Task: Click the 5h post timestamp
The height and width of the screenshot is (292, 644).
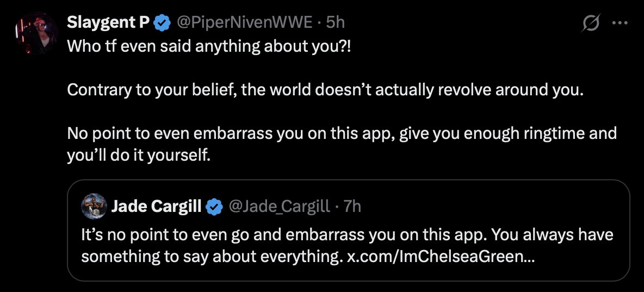Action: [335, 22]
